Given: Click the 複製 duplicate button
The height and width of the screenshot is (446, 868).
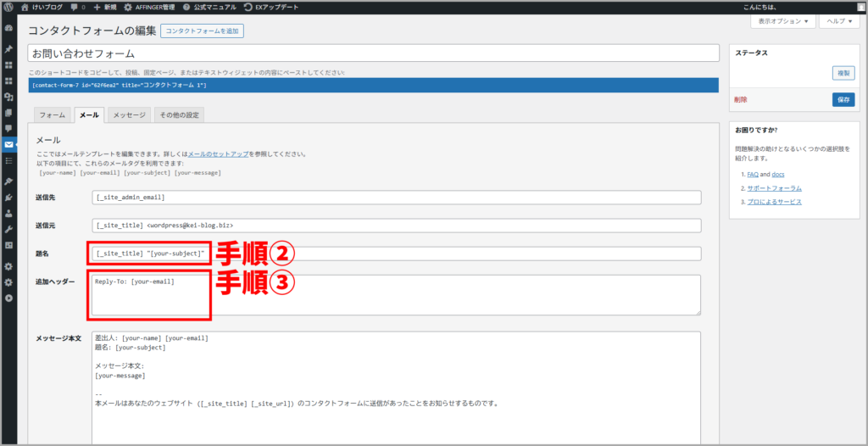Looking at the screenshot, I should coord(843,74).
